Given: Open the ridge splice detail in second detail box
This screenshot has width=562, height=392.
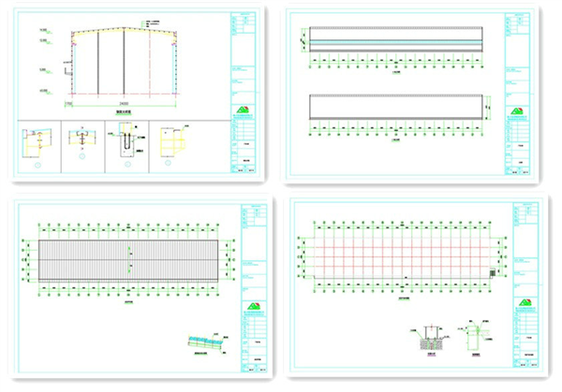Looking at the screenshot, I should (x=82, y=138).
